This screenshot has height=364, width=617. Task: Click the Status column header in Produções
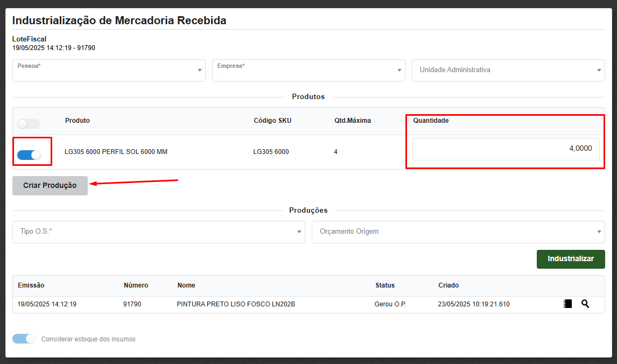pyautogui.click(x=384, y=285)
